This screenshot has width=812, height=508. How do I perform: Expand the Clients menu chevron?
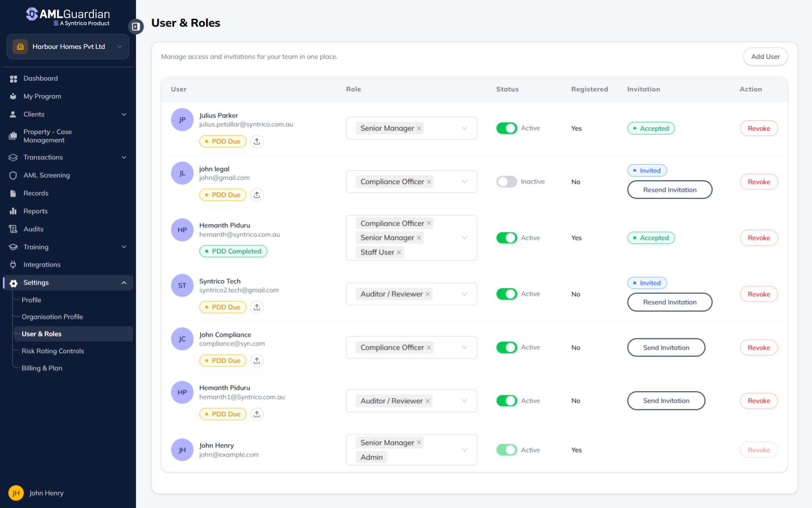click(124, 114)
